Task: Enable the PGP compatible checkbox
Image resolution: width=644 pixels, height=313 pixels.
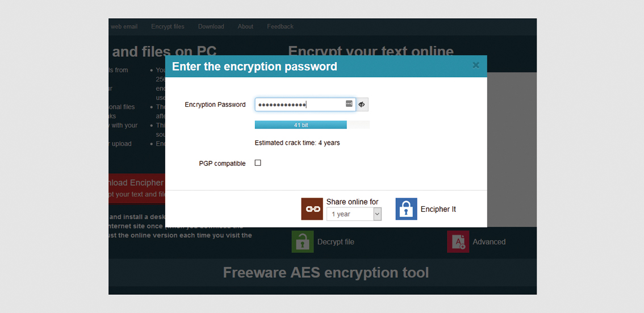Action: point(258,162)
